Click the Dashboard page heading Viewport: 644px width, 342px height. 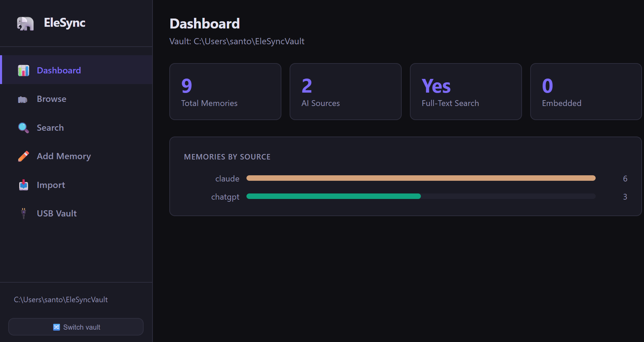pyautogui.click(x=205, y=24)
